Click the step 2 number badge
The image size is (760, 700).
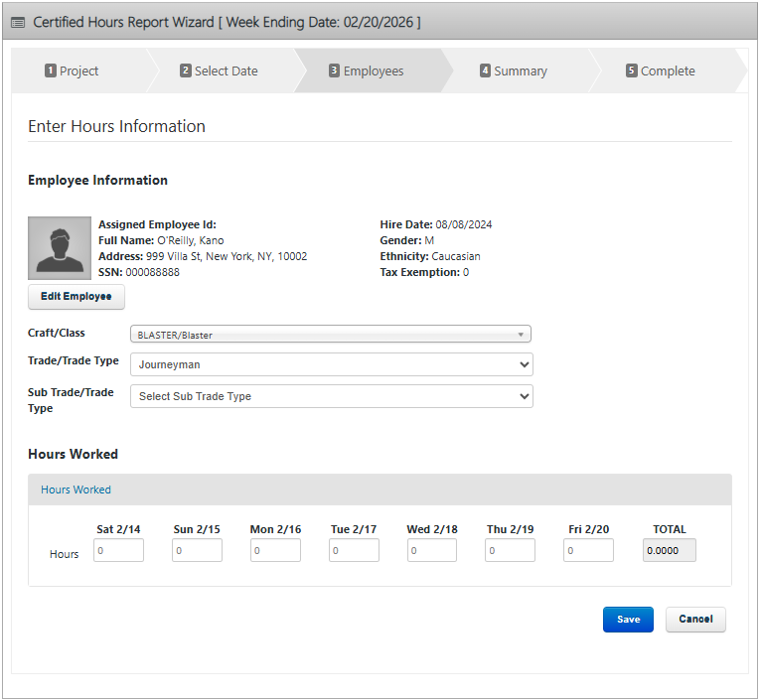[x=185, y=70]
